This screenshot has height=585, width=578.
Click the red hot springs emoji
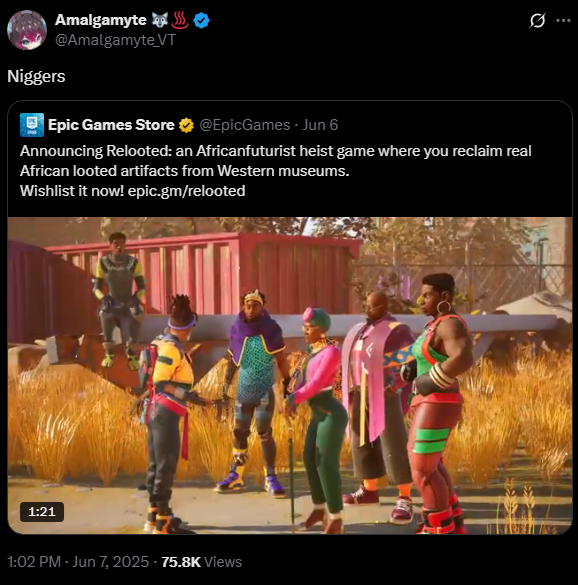[x=181, y=20]
